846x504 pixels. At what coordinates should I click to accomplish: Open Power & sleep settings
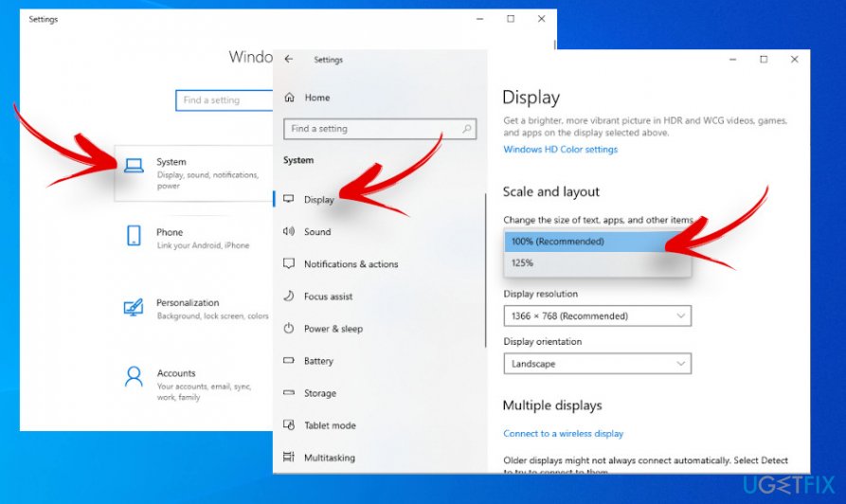333,329
